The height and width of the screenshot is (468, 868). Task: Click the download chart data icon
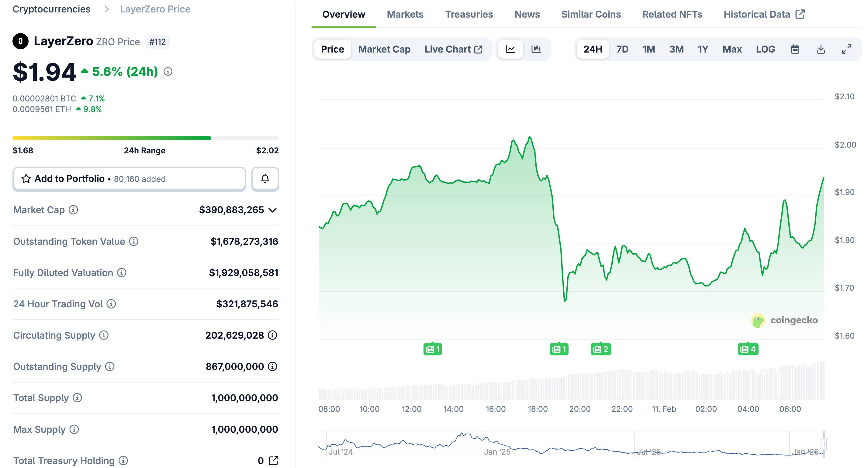tap(821, 49)
